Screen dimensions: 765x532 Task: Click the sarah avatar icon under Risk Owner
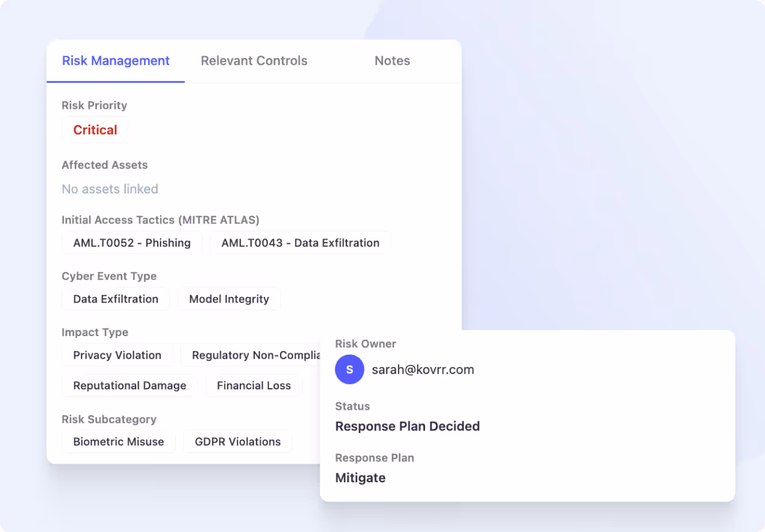point(350,370)
